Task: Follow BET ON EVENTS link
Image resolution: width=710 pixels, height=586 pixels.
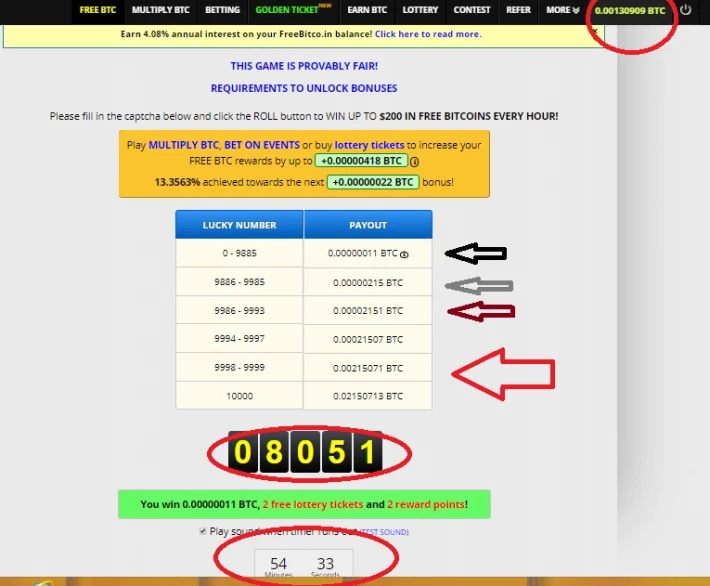Action: pyautogui.click(x=262, y=145)
